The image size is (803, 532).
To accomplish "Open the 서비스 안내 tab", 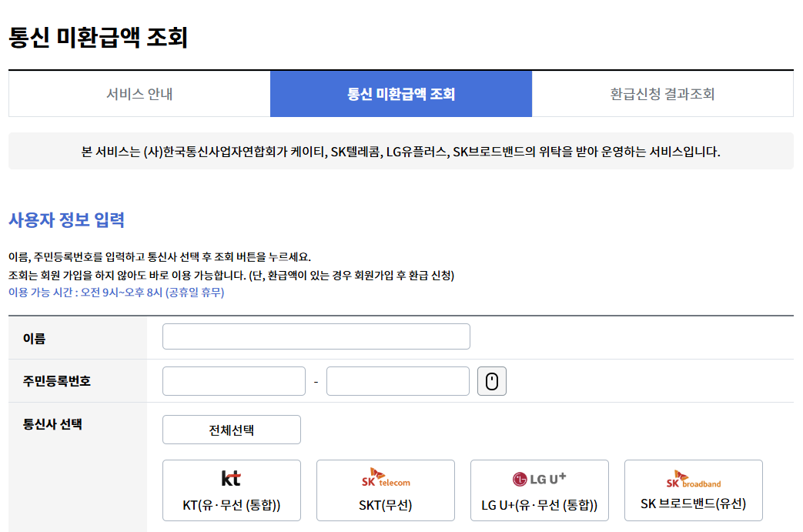I will tap(139, 94).
